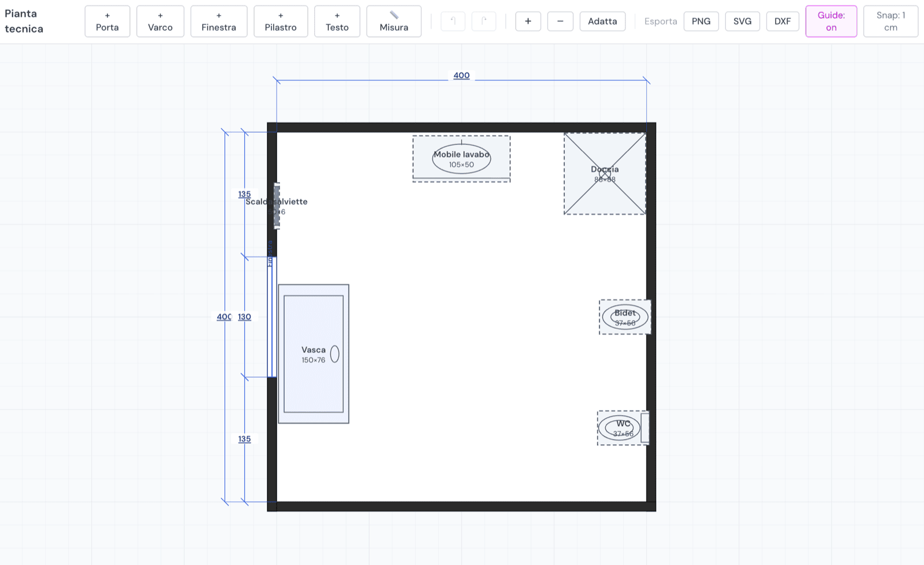
Task: Add a door with the Porta button
Action: (x=107, y=21)
